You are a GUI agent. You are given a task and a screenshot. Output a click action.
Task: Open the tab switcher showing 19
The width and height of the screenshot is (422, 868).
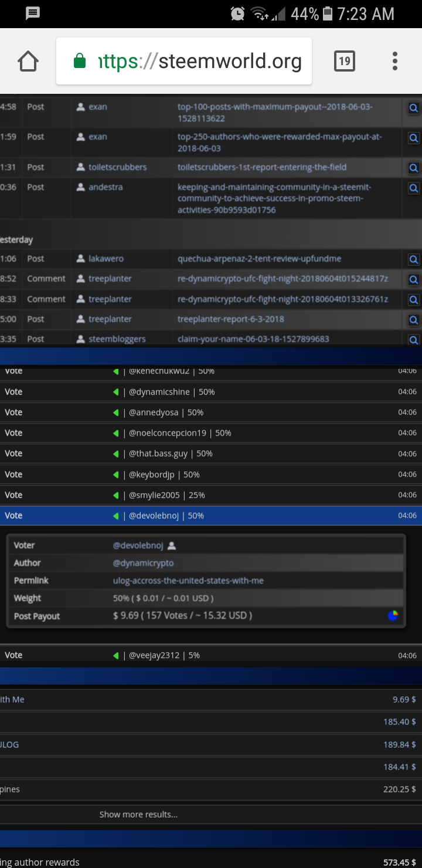(x=345, y=61)
